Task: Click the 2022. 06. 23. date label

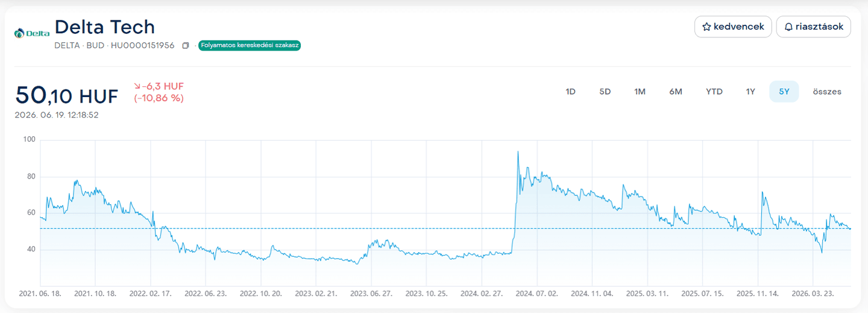Action: click(206, 294)
